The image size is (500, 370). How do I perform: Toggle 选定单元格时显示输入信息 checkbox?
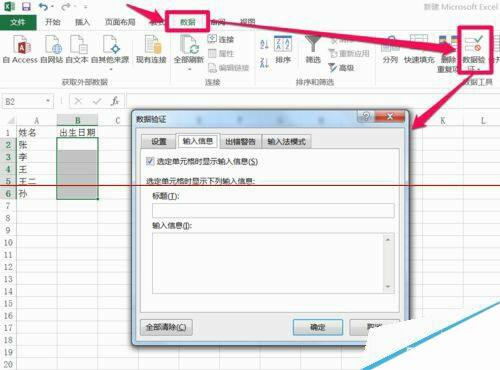150,161
